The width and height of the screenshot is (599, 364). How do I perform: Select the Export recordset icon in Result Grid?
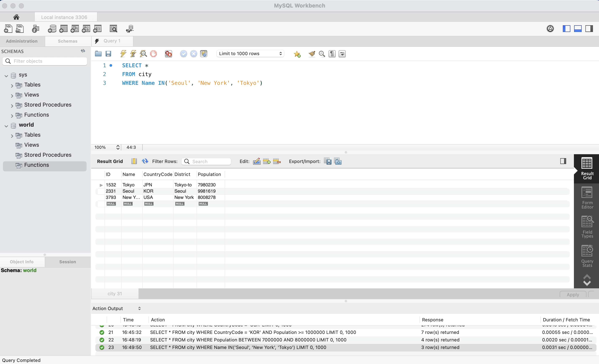point(328,161)
